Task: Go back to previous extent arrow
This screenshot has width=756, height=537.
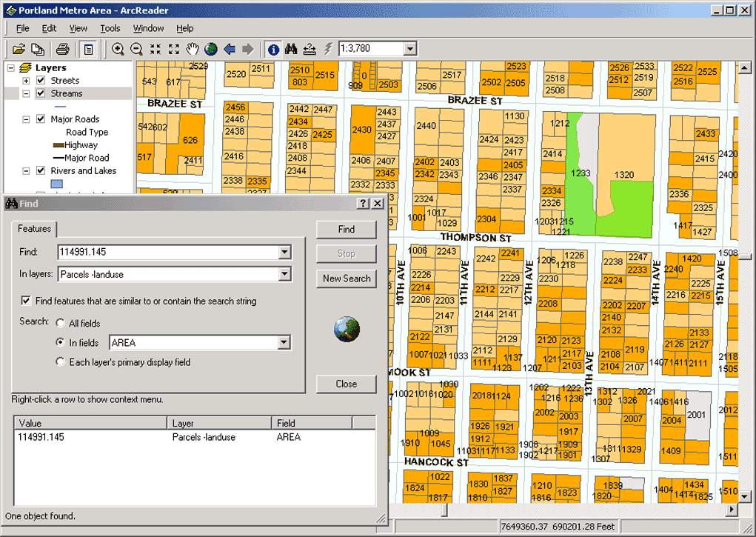Action: pyautogui.click(x=230, y=49)
